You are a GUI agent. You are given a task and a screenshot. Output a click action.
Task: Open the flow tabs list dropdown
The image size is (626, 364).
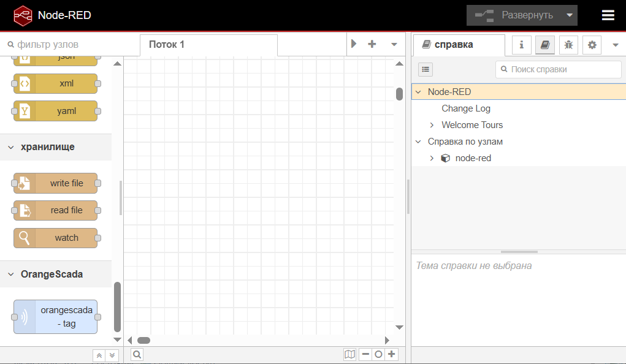[394, 44]
